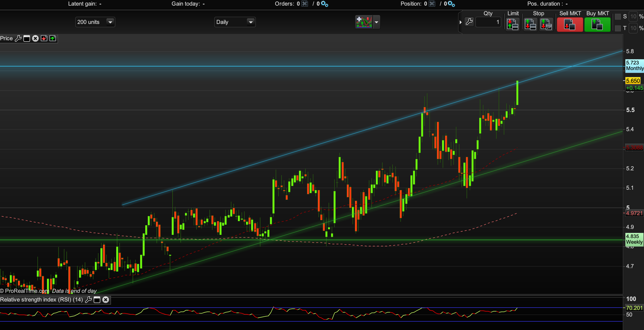
Task: Click the Limit order icon
Action: pos(513,25)
